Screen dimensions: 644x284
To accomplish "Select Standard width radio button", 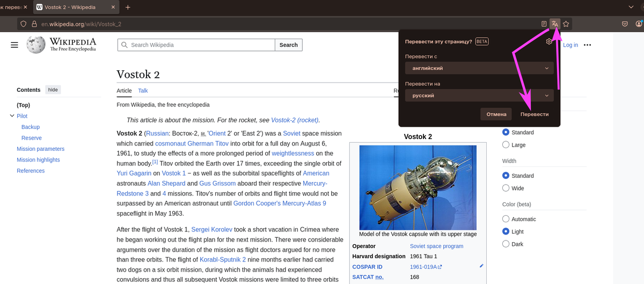I will [x=506, y=176].
